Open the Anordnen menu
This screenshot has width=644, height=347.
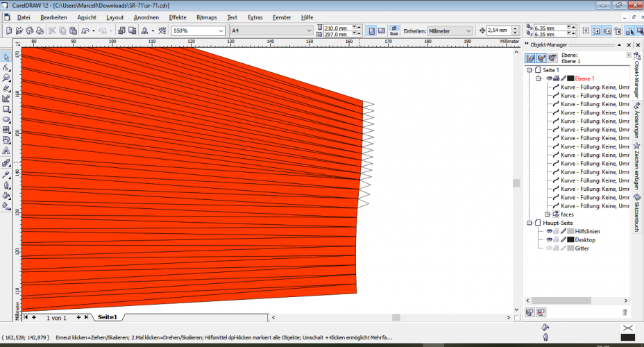146,17
